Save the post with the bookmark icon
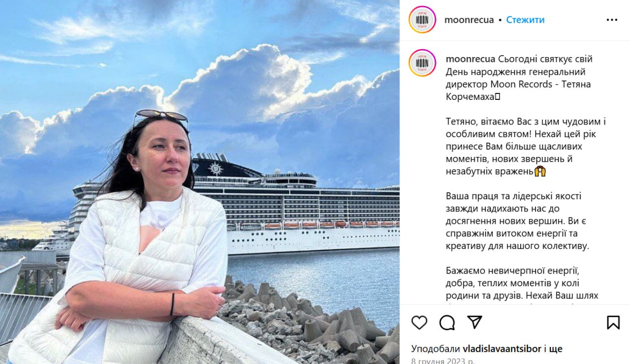This screenshot has width=630, height=364. (x=613, y=323)
